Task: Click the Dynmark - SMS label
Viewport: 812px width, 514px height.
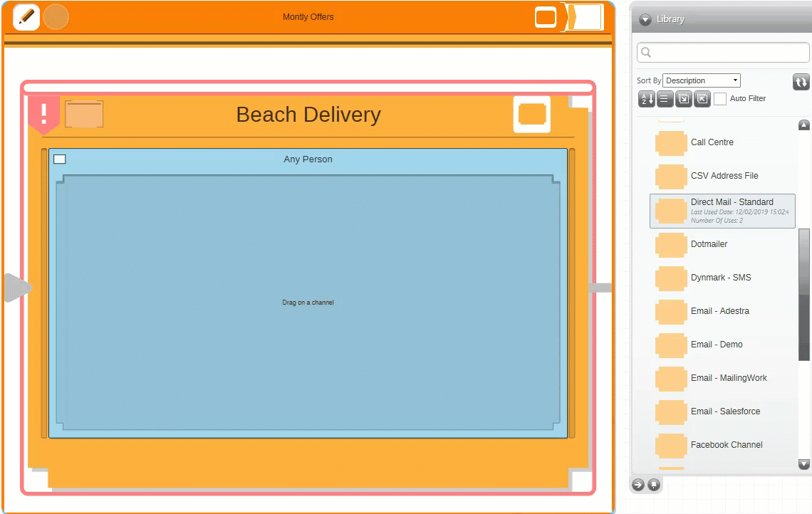Action: pyautogui.click(x=721, y=278)
